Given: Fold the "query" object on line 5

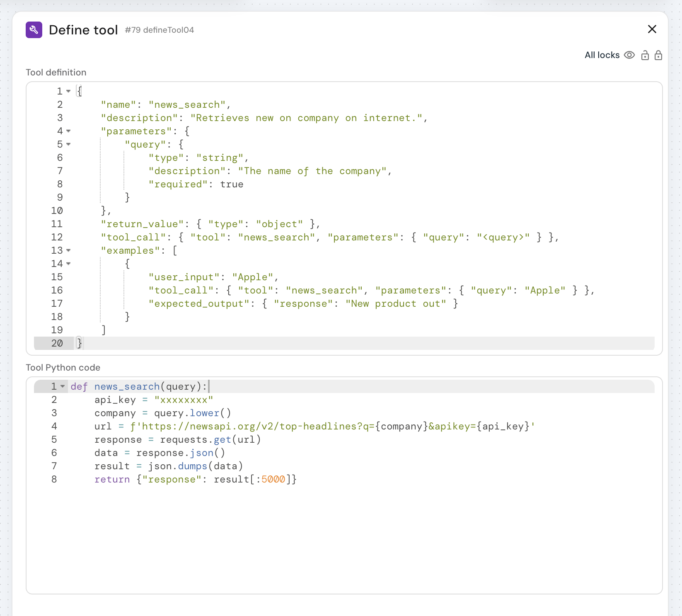Looking at the screenshot, I should tap(68, 144).
